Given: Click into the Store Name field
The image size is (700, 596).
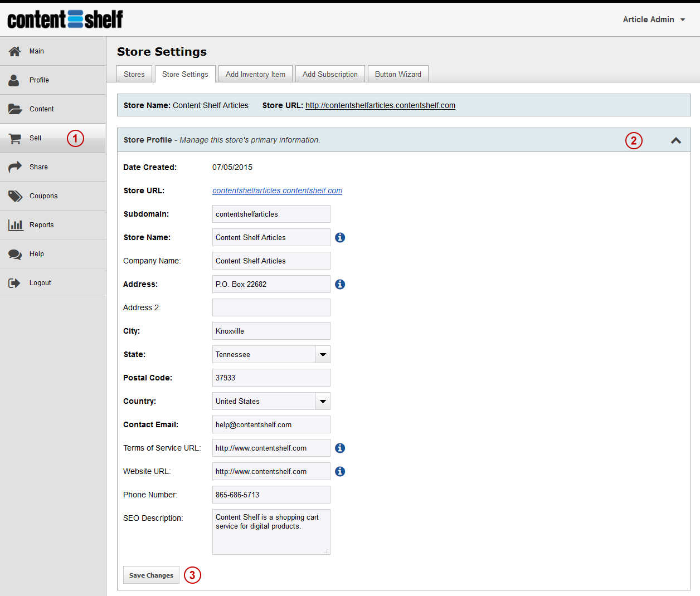Looking at the screenshot, I should pyautogui.click(x=271, y=237).
